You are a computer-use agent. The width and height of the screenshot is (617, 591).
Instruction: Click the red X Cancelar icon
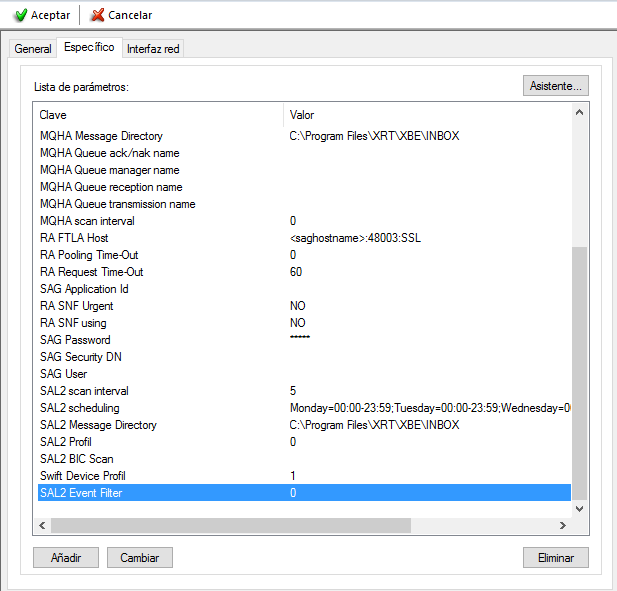(97, 15)
